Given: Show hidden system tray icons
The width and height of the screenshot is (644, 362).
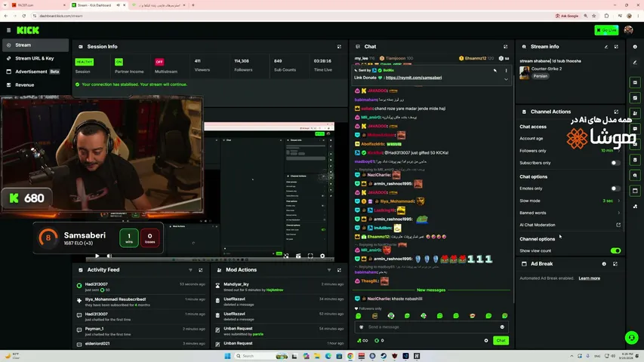Looking at the screenshot, I should pyautogui.click(x=572, y=356).
